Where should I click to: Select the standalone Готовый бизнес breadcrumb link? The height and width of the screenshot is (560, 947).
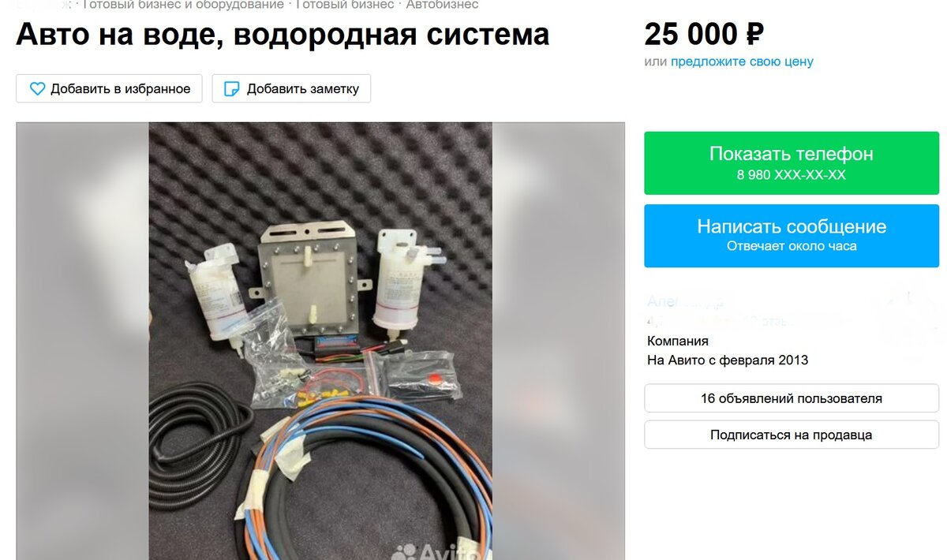coord(345,5)
